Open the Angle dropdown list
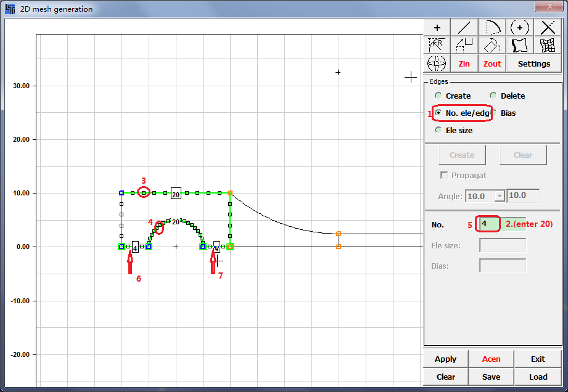 coord(500,196)
